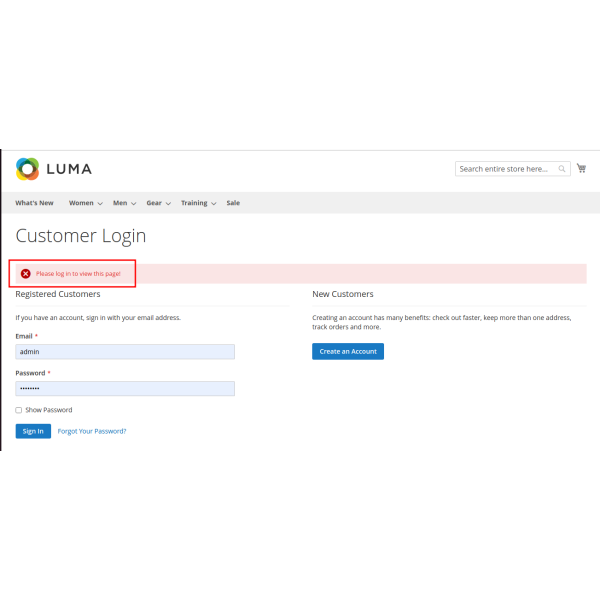This screenshot has height=600, width=600.
Task: Click into the Password field
Action: click(125, 388)
